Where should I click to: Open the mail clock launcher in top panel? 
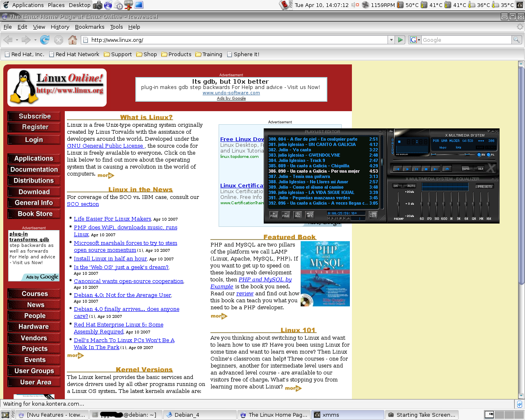point(119,5)
